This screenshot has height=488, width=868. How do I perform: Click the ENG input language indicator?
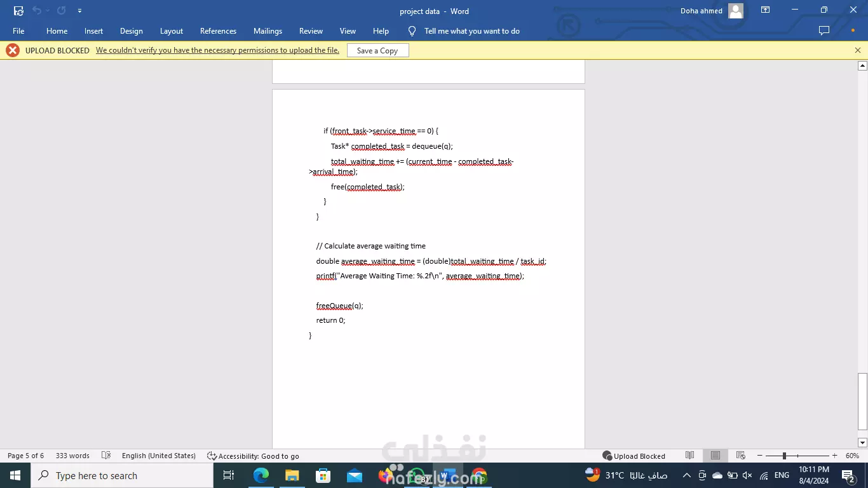point(782,475)
